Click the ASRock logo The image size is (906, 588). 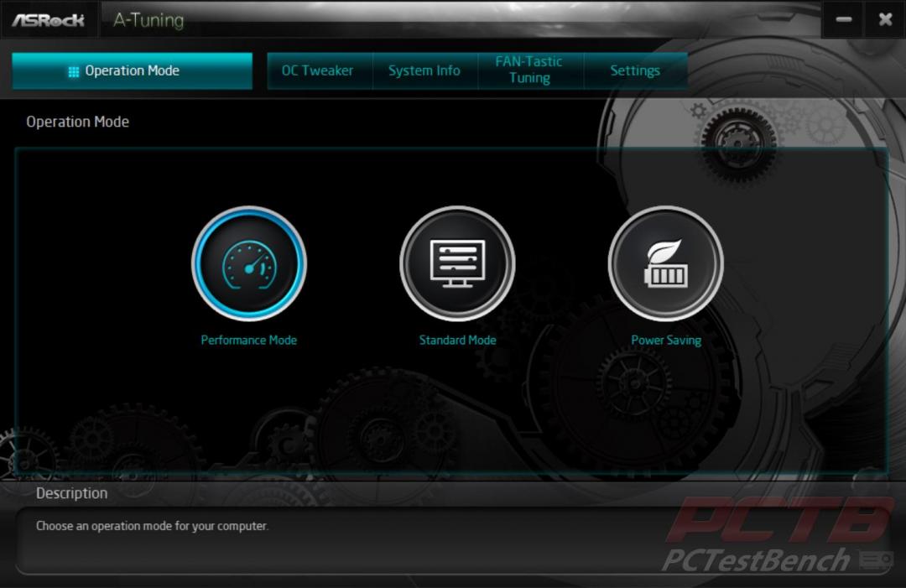pos(49,20)
